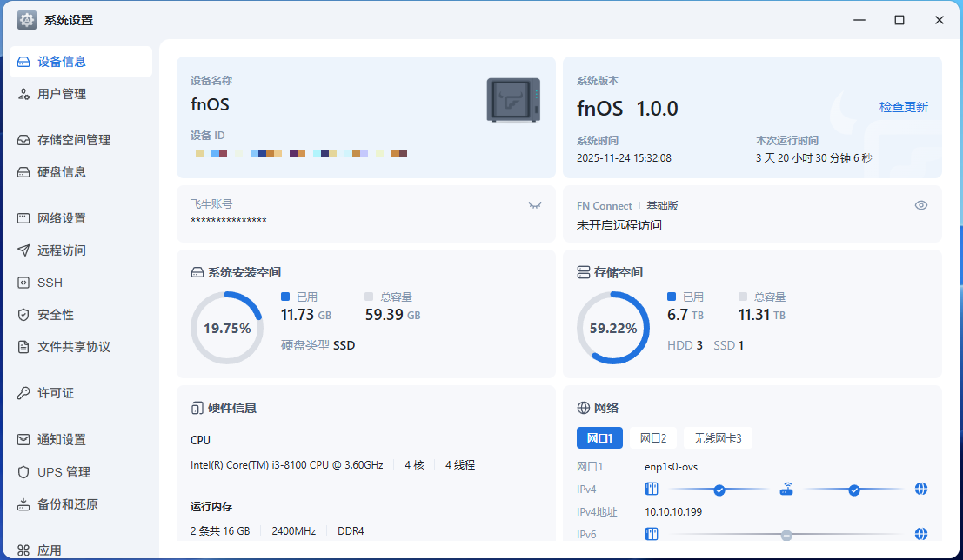The width and height of the screenshot is (963, 560).
Task: Click the system time 2025-11-24 15:32:08
Action: click(x=624, y=157)
